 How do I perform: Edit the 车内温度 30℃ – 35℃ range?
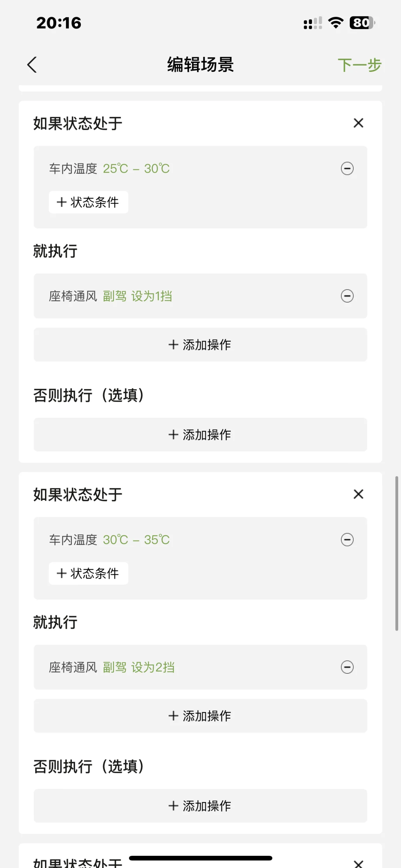pyautogui.click(x=136, y=540)
